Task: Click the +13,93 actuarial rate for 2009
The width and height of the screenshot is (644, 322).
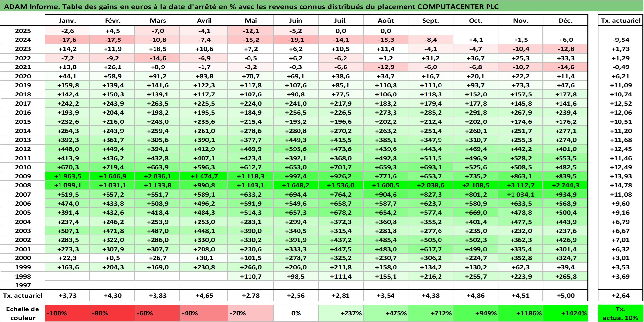Action: click(621, 176)
